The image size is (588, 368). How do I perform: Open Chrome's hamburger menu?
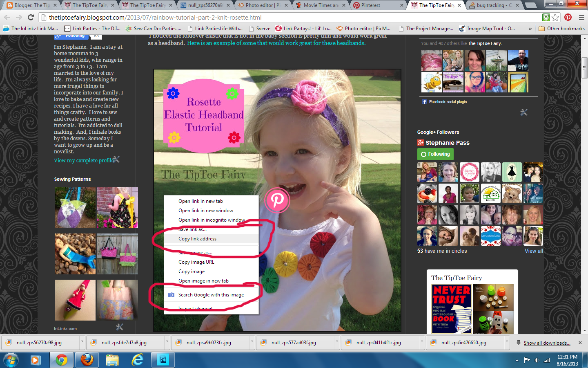pyautogui.click(x=581, y=18)
